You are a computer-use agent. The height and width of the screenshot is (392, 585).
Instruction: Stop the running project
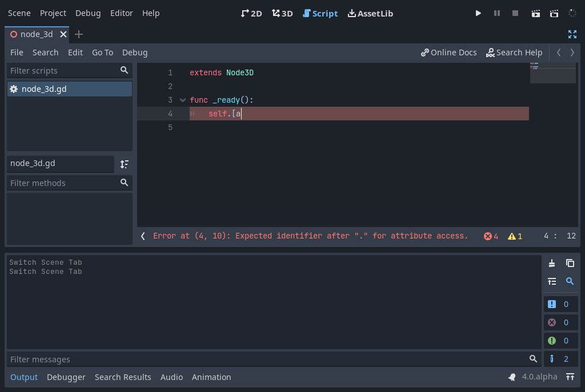point(515,14)
